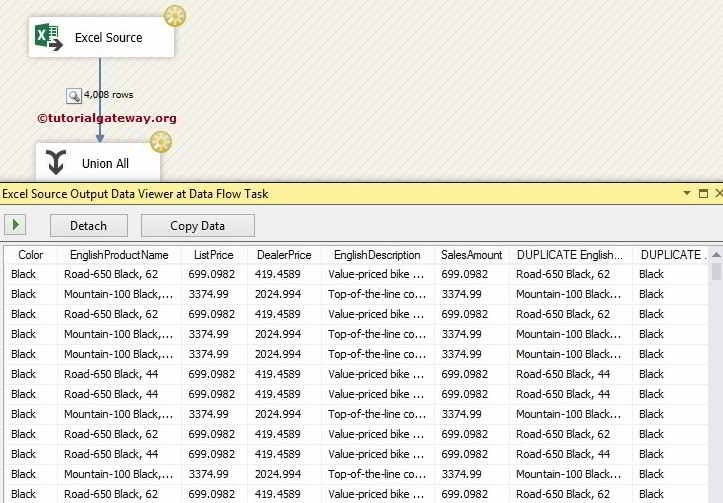Select second row Mountain-100 Black product cell

coord(119,294)
